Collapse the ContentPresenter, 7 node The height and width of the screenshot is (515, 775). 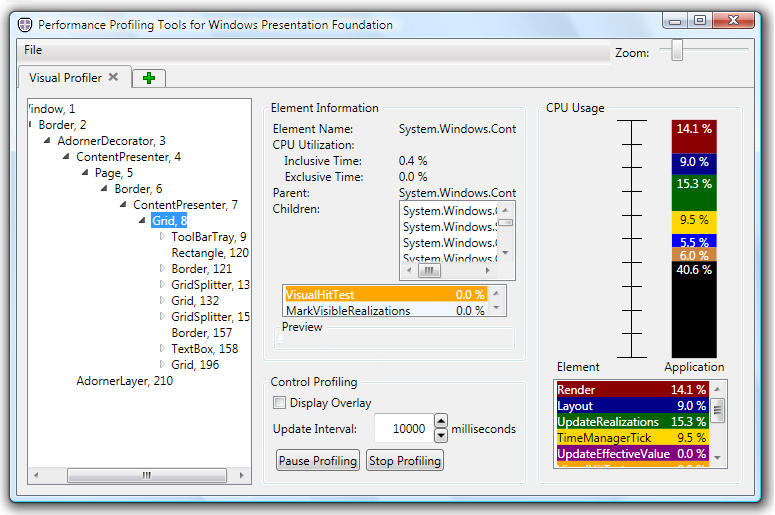click(x=123, y=205)
